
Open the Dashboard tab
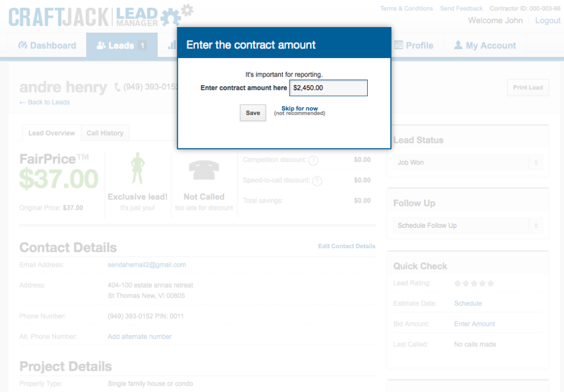coord(47,45)
